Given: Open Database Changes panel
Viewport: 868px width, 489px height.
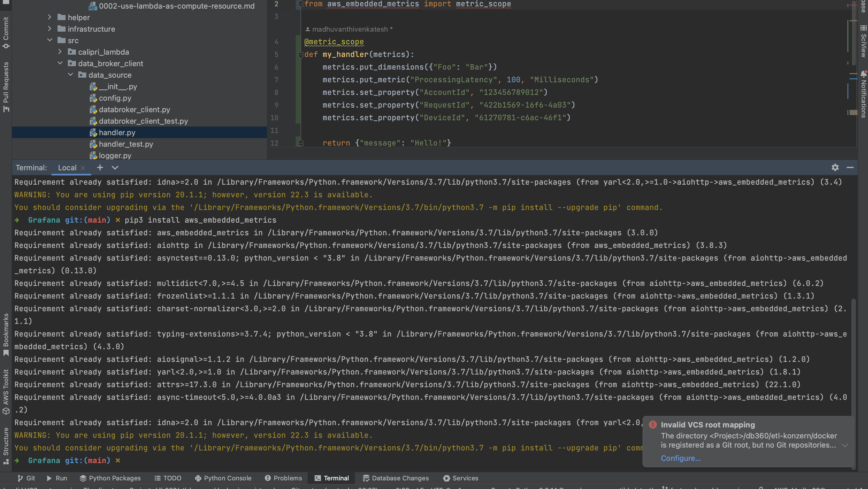Looking at the screenshot, I should (395, 478).
